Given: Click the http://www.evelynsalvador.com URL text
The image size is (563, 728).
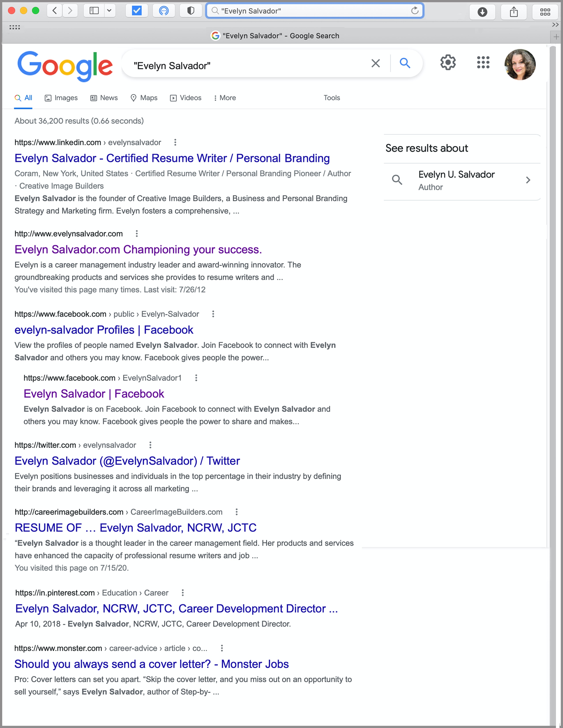Looking at the screenshot, I should [x=68, y=234].
